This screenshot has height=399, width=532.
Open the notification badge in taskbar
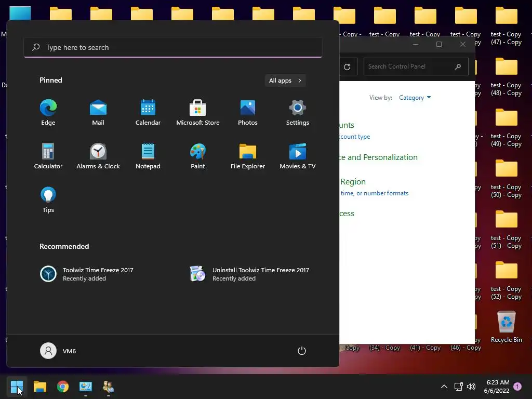(x=517, y=387)
